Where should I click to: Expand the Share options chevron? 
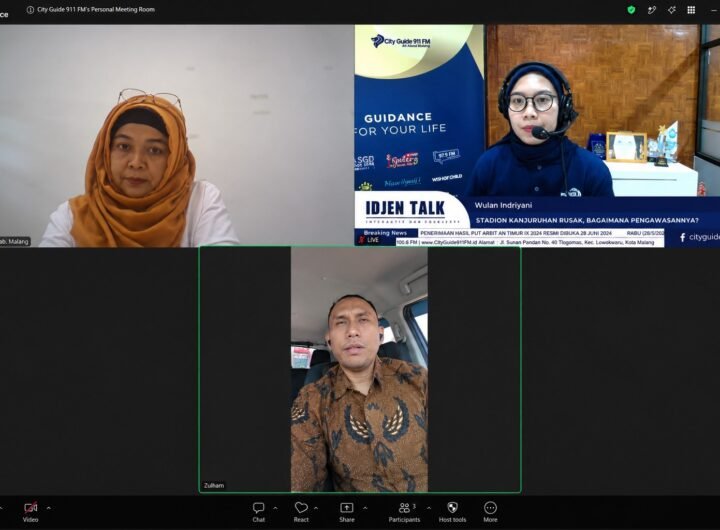[365, 508]
